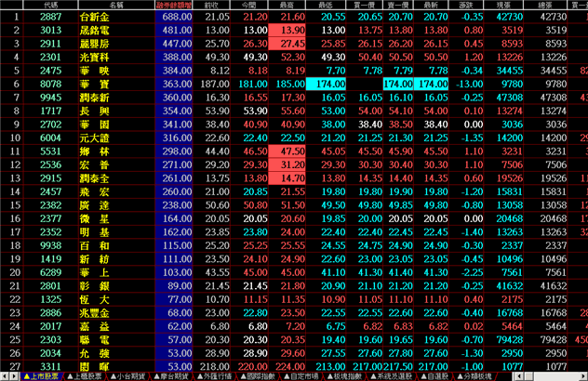
Task: Select stock code 1419
Action: pyautogui.click(x=50, y=259)
